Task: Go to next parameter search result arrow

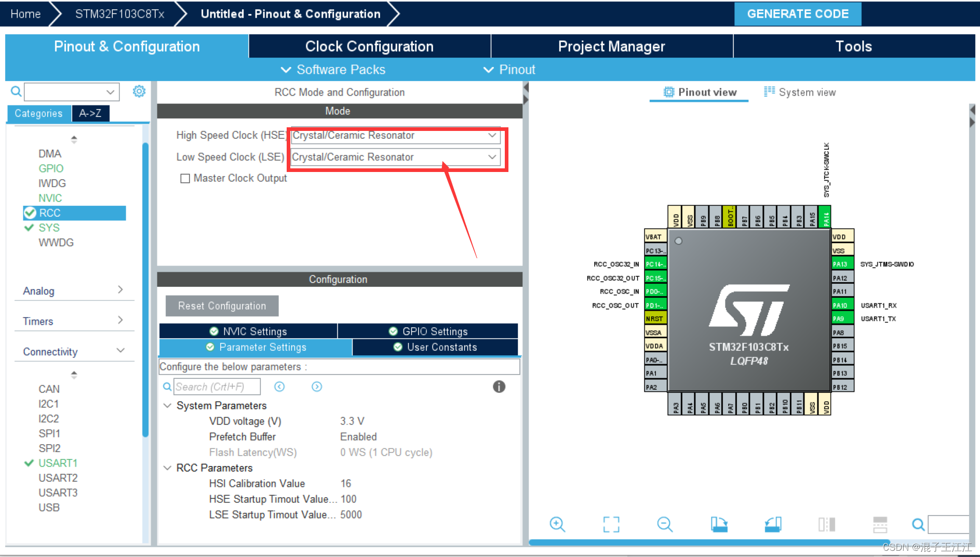Action: point(317,387)
